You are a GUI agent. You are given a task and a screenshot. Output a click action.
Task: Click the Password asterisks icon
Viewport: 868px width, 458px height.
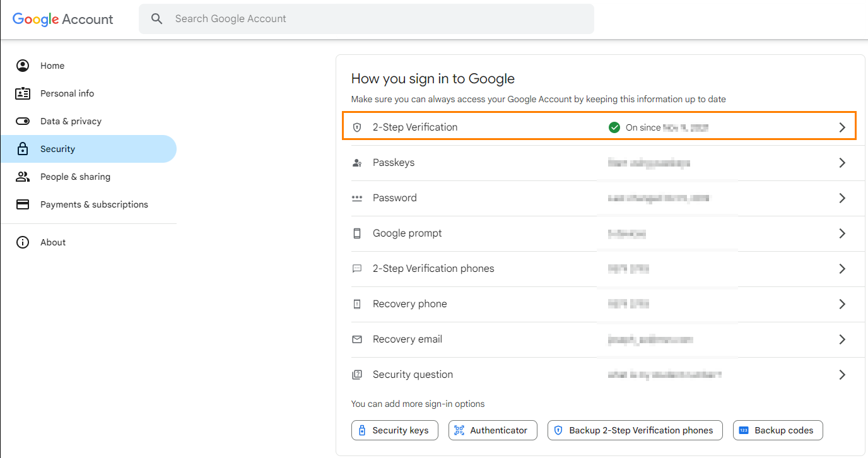(x=357, y=198)
